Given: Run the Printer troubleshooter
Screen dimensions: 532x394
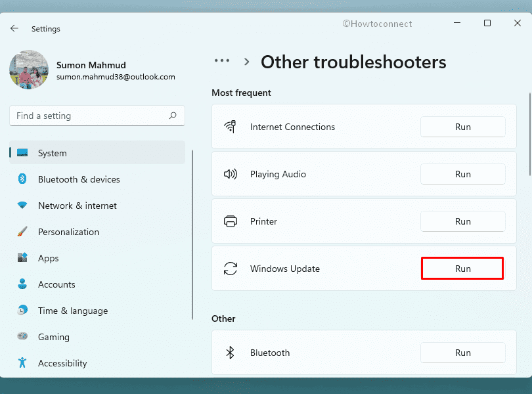Looking at the screenshot, I should 463,221.
